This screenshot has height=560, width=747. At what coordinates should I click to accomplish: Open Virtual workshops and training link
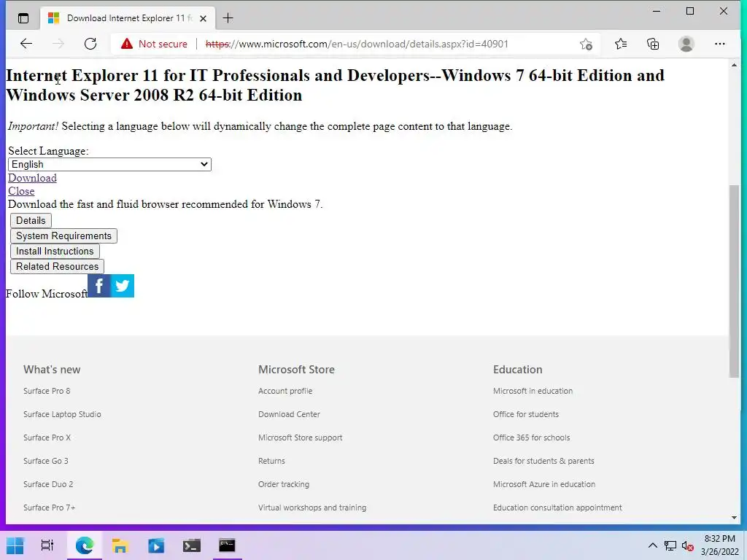pyautogui.click(x=312, y=507)
